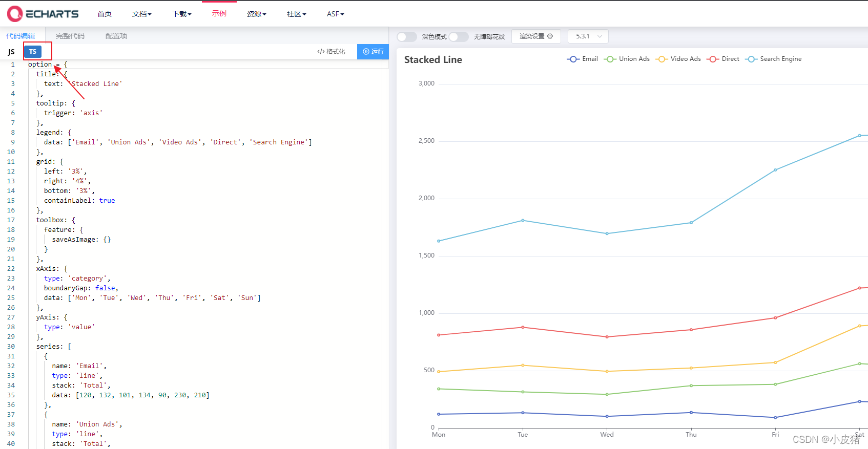This screenshot has height=449, width=868.
Task: Click line number 22 in the gutter
Action: click(x=11, y=269)
